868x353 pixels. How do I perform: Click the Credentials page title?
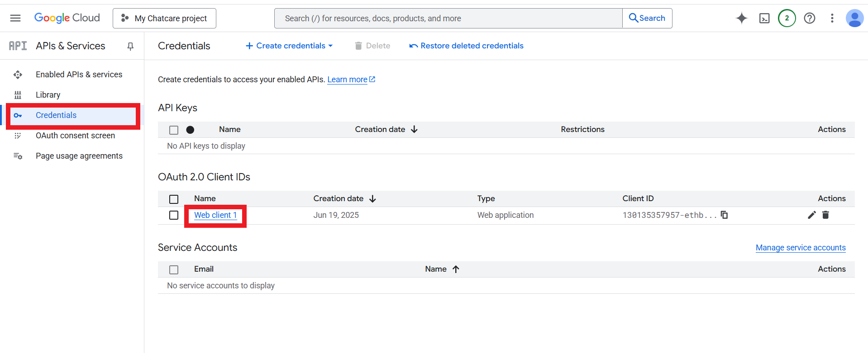(184, 46)
